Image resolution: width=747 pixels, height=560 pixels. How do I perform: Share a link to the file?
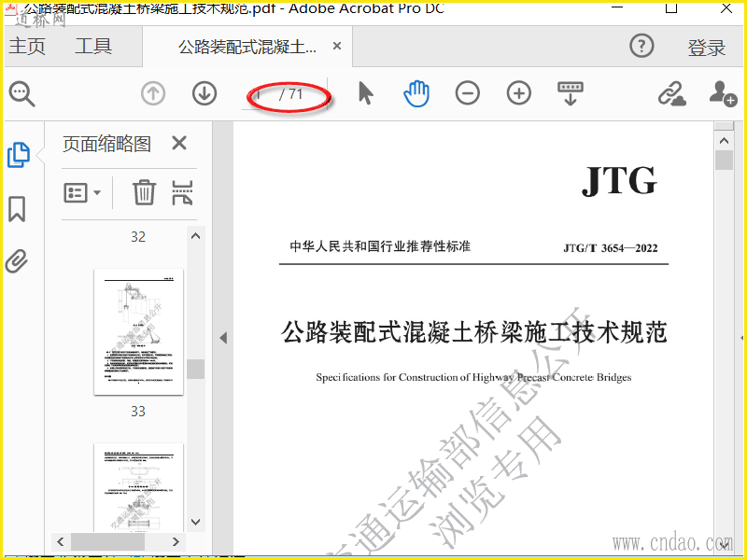672,93
